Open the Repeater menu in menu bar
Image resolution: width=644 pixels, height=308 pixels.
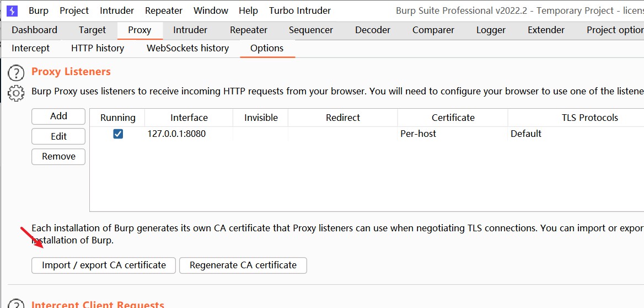[x=163, y=10]
